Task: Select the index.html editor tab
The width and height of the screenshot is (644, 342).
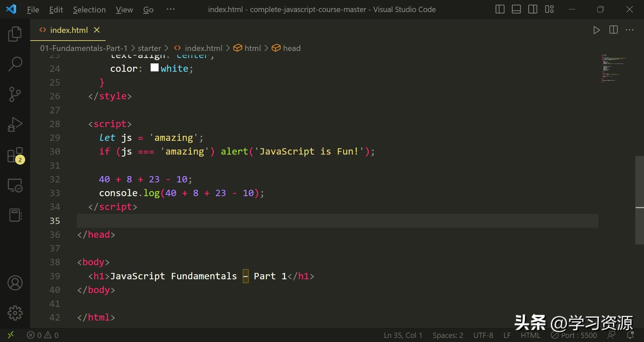Action: pos(69,30)
